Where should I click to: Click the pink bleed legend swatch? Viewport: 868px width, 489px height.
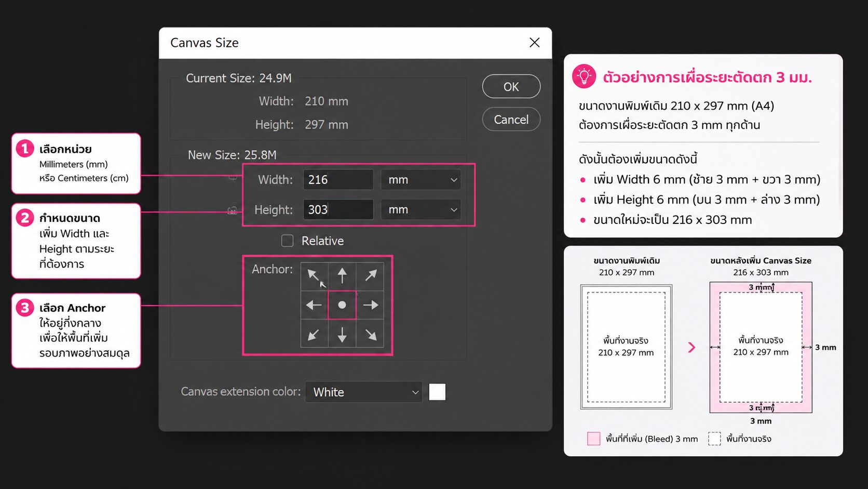pyautogui.click(x=593, y=439)
